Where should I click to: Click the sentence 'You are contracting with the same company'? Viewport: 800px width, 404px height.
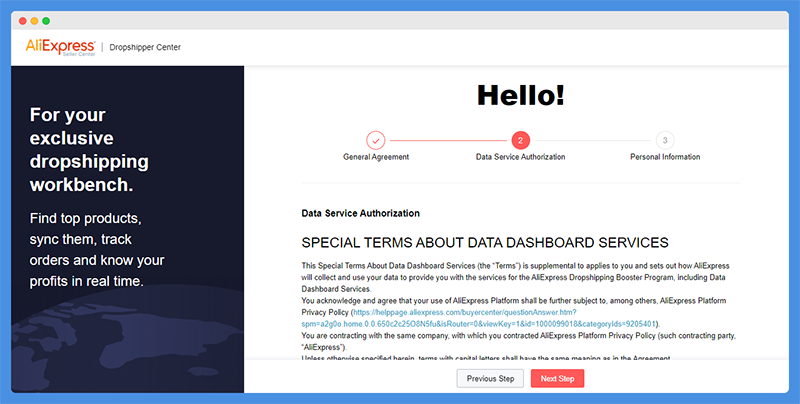click(518, 341)
